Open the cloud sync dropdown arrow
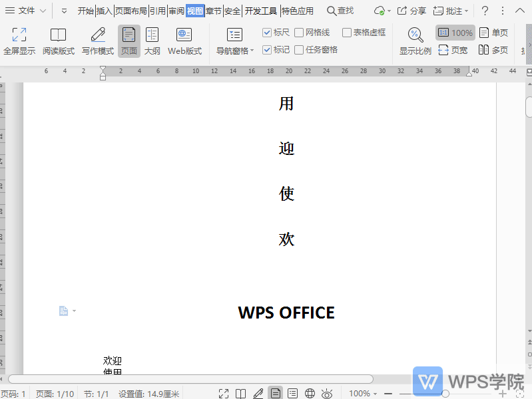The image size is (532, 399). (389, 11)
